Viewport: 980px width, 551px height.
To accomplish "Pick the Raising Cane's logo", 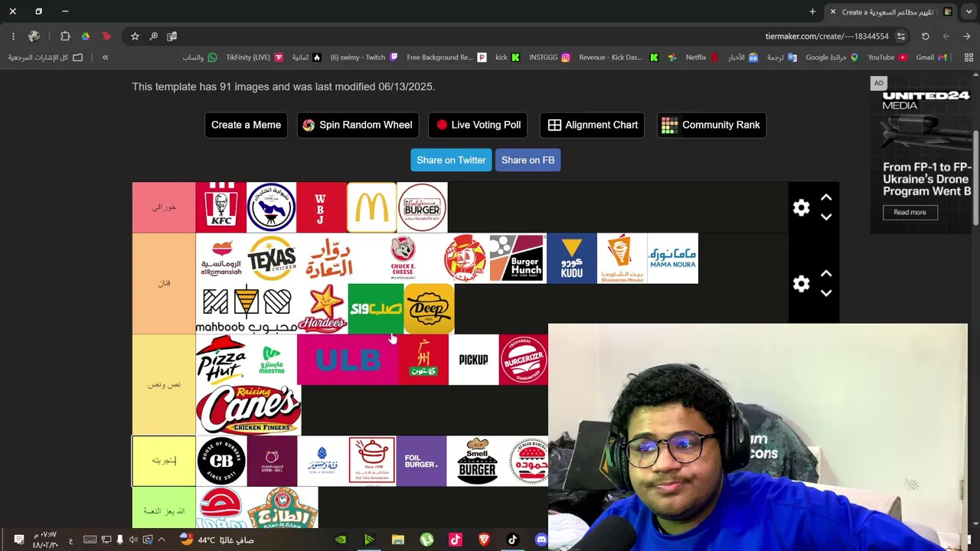I will 248,410.
